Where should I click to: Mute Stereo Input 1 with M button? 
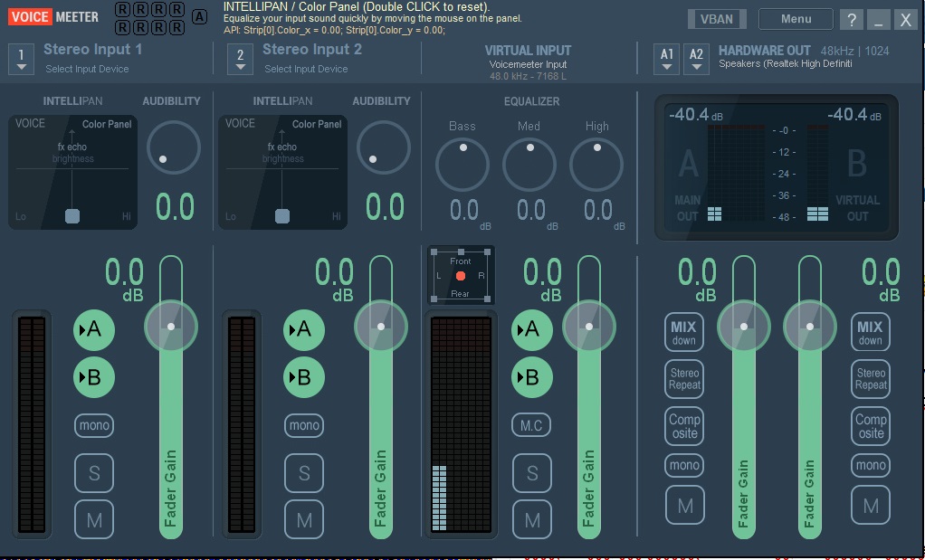94,520
